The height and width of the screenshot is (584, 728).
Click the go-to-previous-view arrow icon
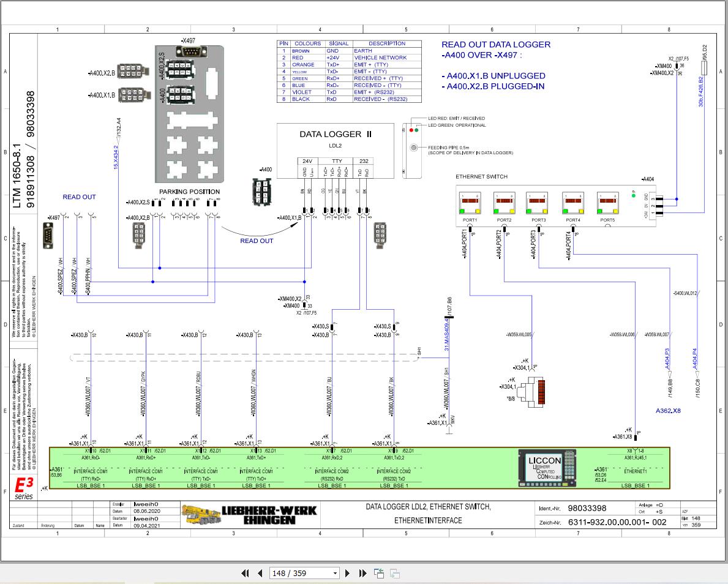(x=378, y=573)
